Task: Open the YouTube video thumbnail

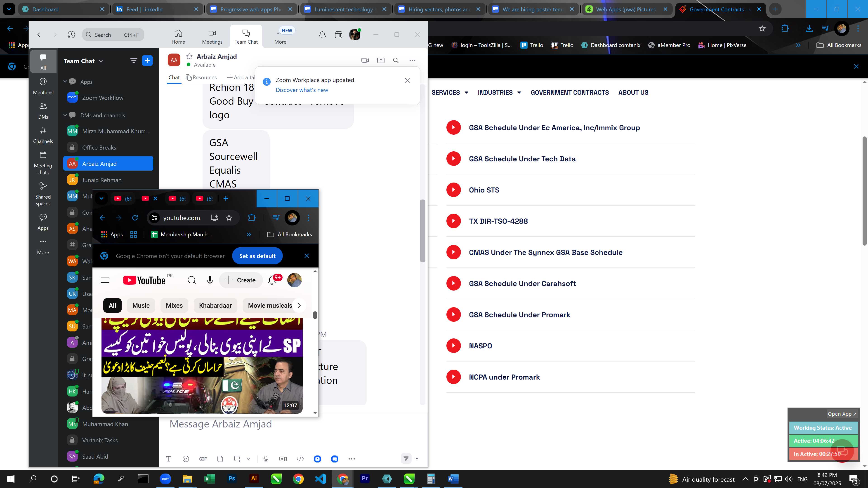Action: pos(202,365)
